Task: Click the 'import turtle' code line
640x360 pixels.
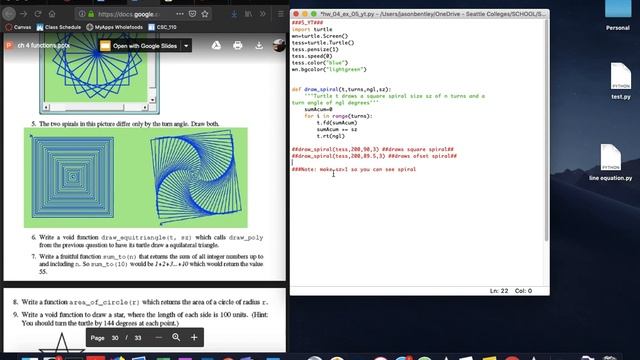Action: coord(312,29)
